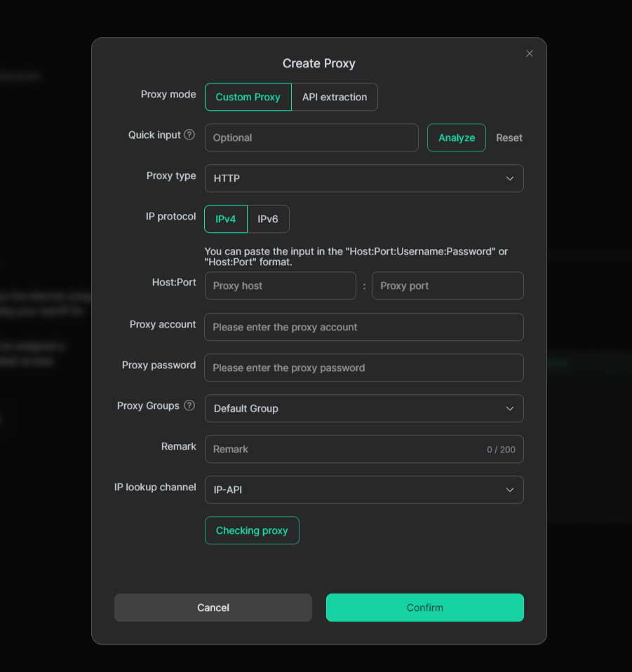The image size is (632, 672).
Task: Select IPv6 protocol option
Action: tap(268, 219)
